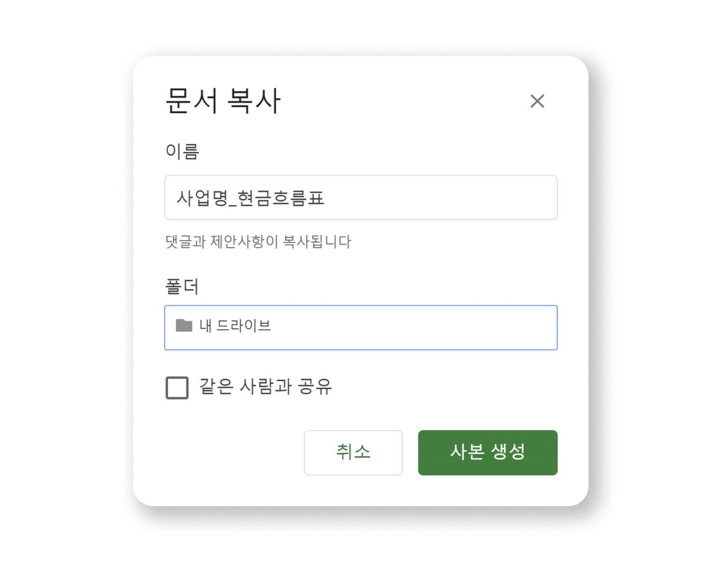Click the gray folder icon beside 내 드라이브
728x564 pixels.
pyautogui.click(x=184, y=326)
